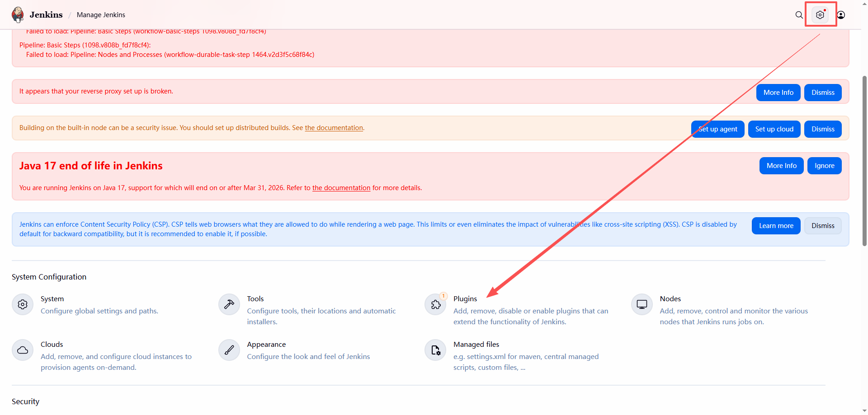This screenshot has height=415, width=868.
Task: Click text 'Configure the look and feel of Jenkins'
Action: [x=308, y=357]
